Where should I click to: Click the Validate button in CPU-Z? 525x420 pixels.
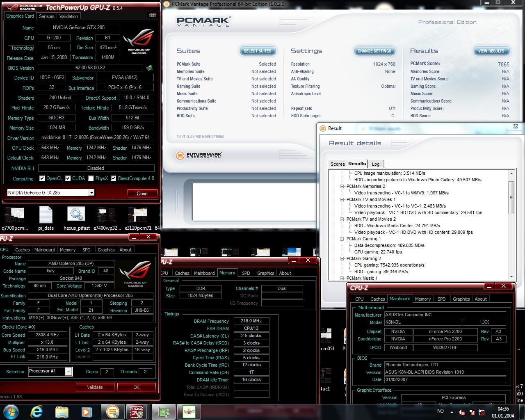[95, 387]
